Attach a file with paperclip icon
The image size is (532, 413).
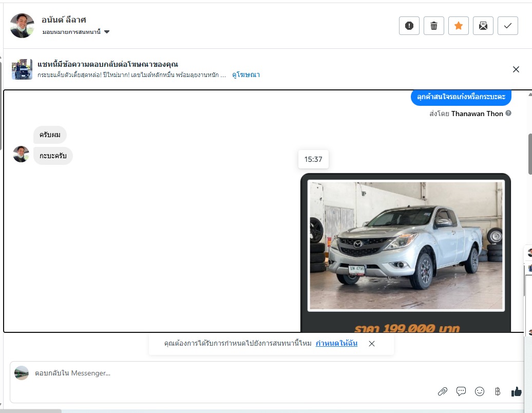(443, 391)
